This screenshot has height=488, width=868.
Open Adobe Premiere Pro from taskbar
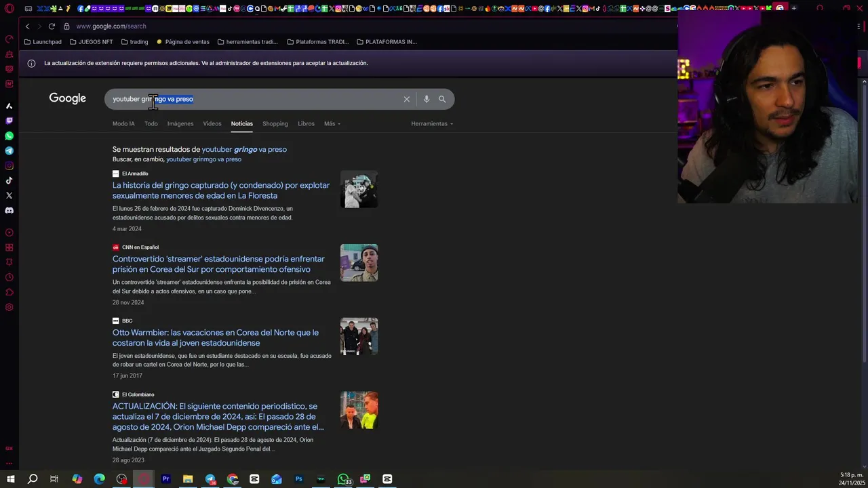pos(165,479)
